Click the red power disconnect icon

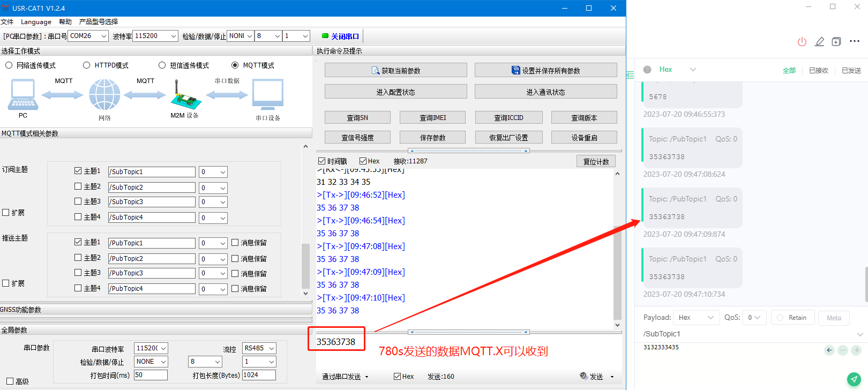click(x=802, y=42)
